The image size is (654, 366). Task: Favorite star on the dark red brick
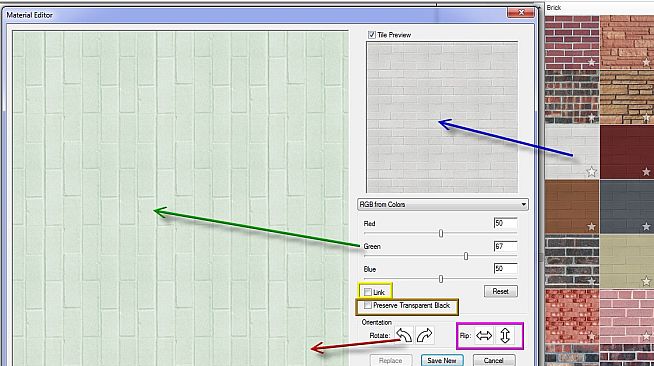click(646, 171)
